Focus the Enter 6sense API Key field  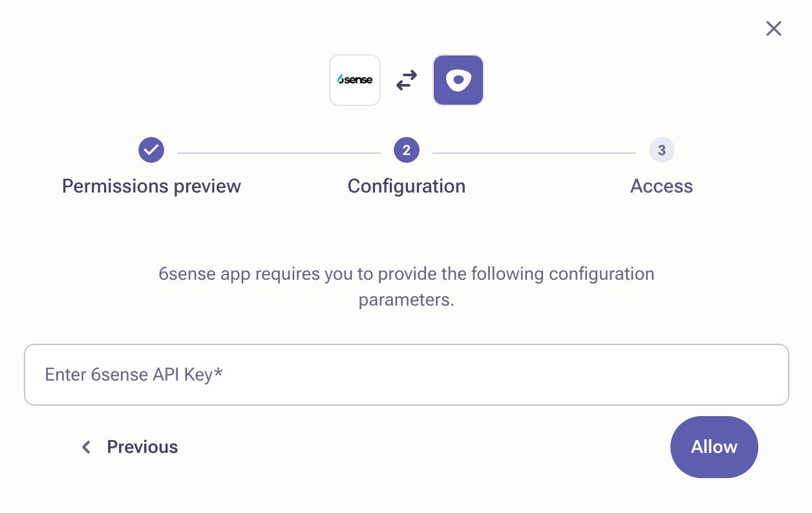tap(407, 375)
